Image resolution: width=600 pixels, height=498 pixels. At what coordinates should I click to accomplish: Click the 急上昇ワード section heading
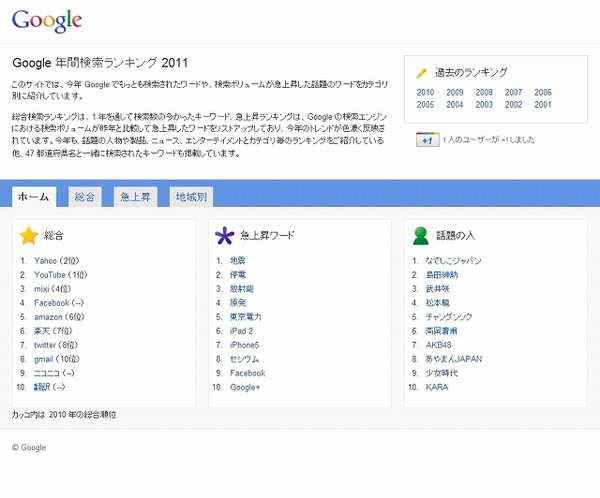[x=267, y=235]
